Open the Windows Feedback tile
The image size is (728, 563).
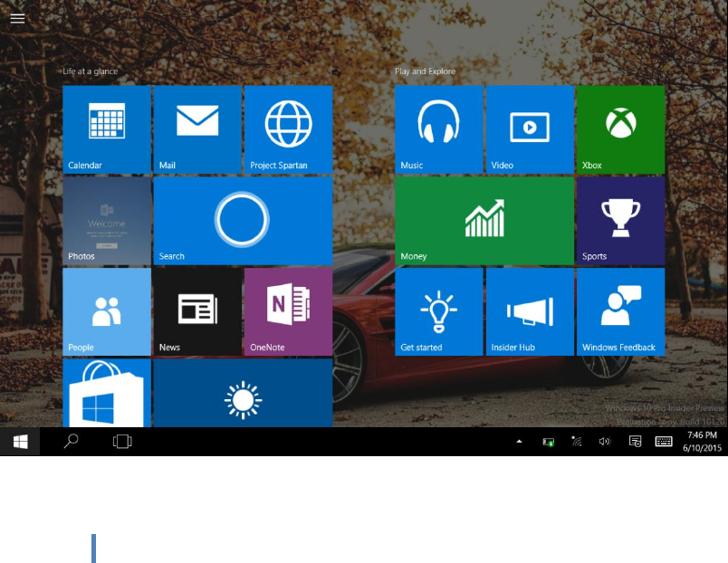tap(621, 311)
